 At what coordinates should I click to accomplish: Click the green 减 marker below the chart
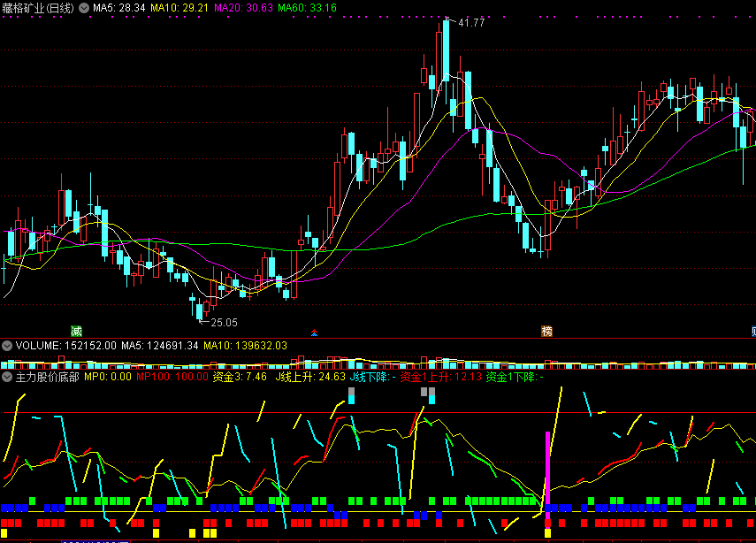pos(76,332)
